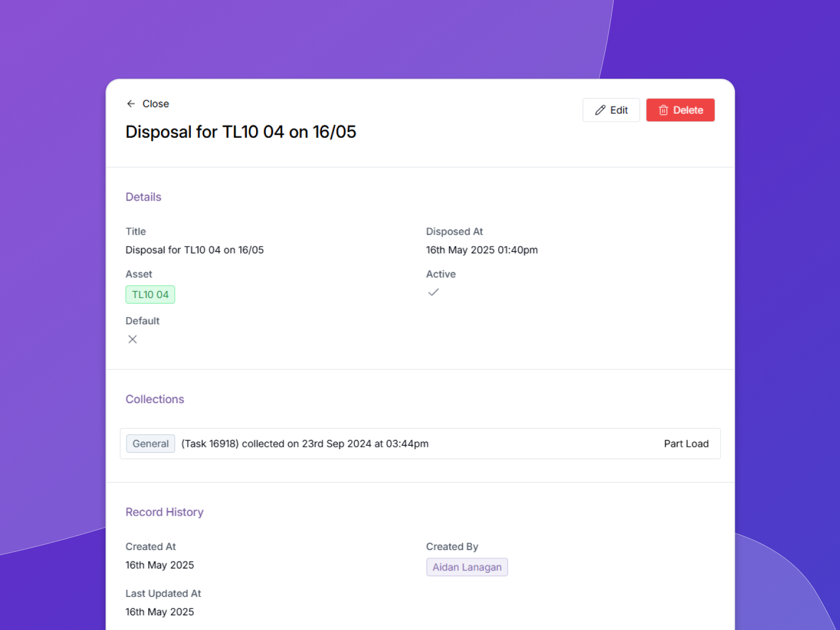The image size is (840, 630).
Task: Click the Part Load label
Action: pyautogui.click(x=686, y=444)
